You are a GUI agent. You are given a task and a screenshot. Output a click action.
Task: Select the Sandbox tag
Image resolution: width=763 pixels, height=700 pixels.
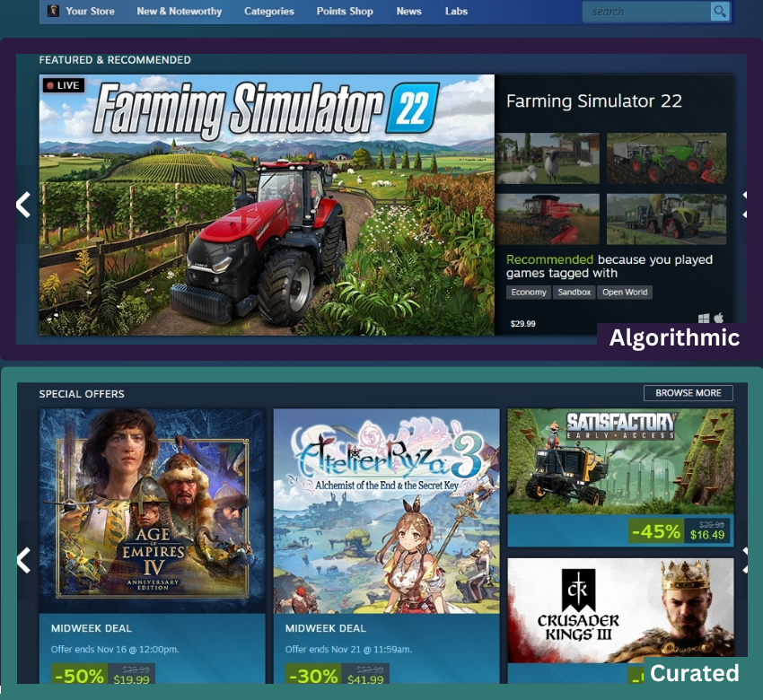click(574, 292)
